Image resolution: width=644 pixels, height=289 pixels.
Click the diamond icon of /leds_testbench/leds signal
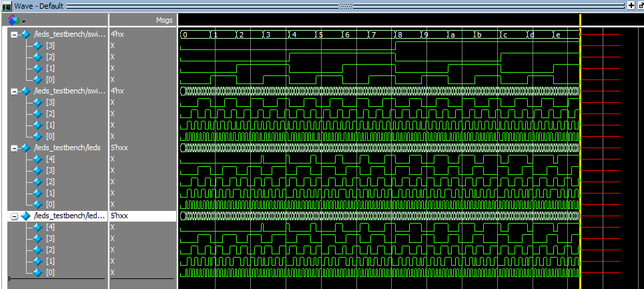click(x=26, y=148)
